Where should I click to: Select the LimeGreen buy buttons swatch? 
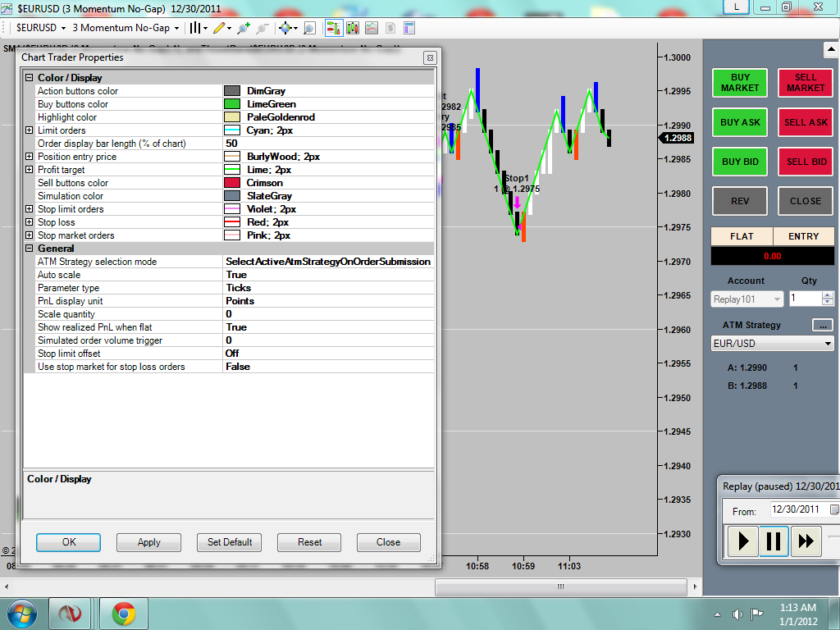(x=232, y=104)
